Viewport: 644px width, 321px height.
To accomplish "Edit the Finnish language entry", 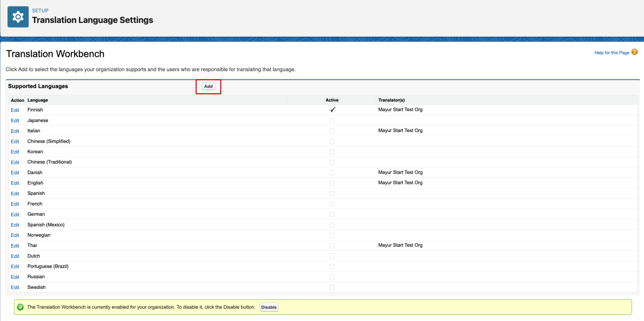I will tap(15, 110).
